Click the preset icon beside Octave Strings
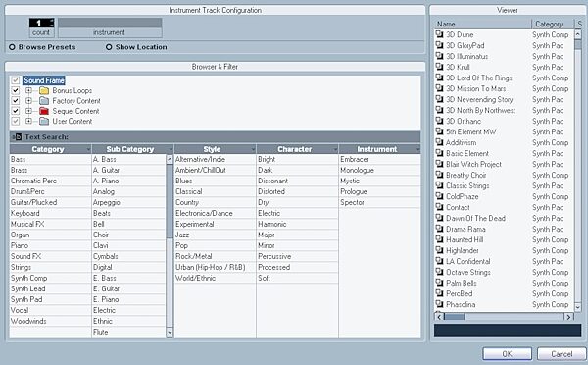 439,272
